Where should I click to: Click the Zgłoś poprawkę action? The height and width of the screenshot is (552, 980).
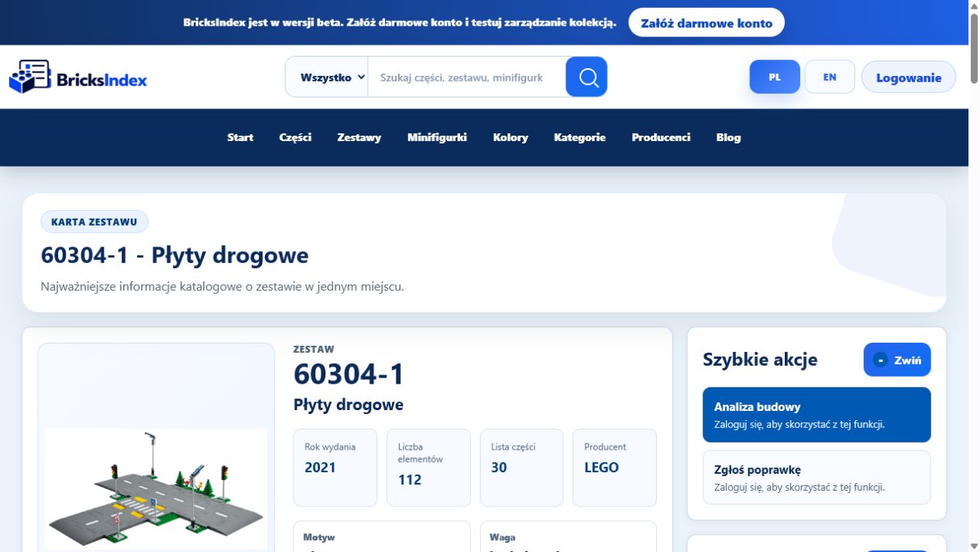coord(817,478)
